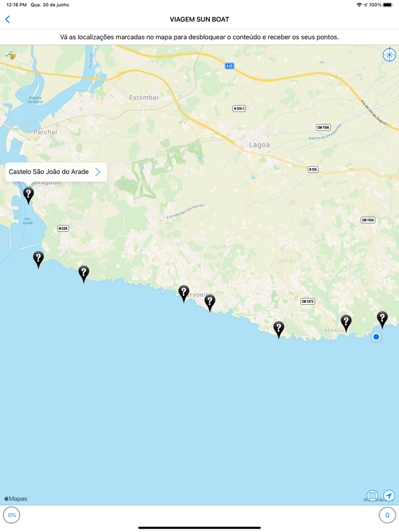The image size is (399, 532).
Task: Tap the back arrow in header
Action: coord(7,19)
